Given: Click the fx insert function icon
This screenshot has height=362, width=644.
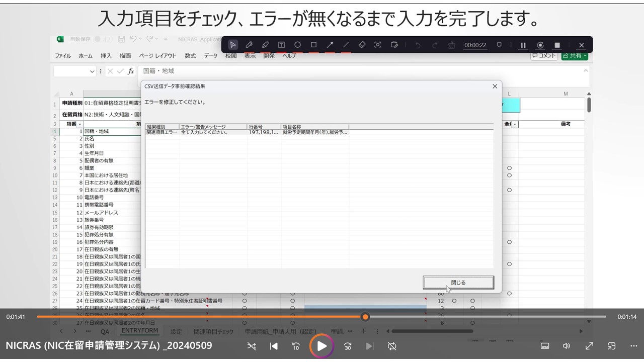Looking at the screenshot, I should [131, 71].
